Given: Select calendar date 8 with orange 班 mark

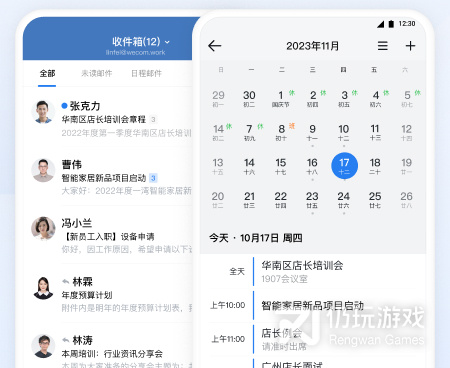Looking at the screenshot, I should click(281, 132).
